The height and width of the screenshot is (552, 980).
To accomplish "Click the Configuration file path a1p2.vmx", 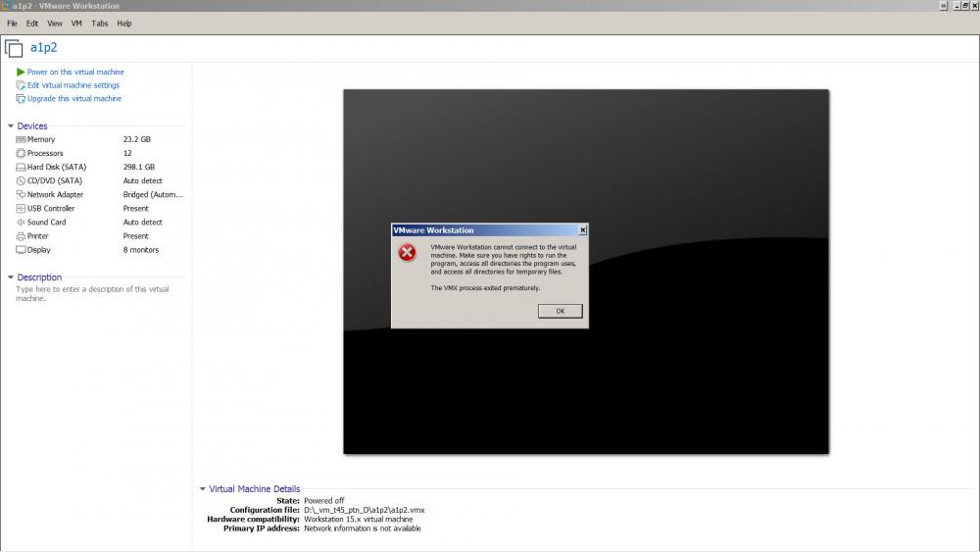I will 365,510.
